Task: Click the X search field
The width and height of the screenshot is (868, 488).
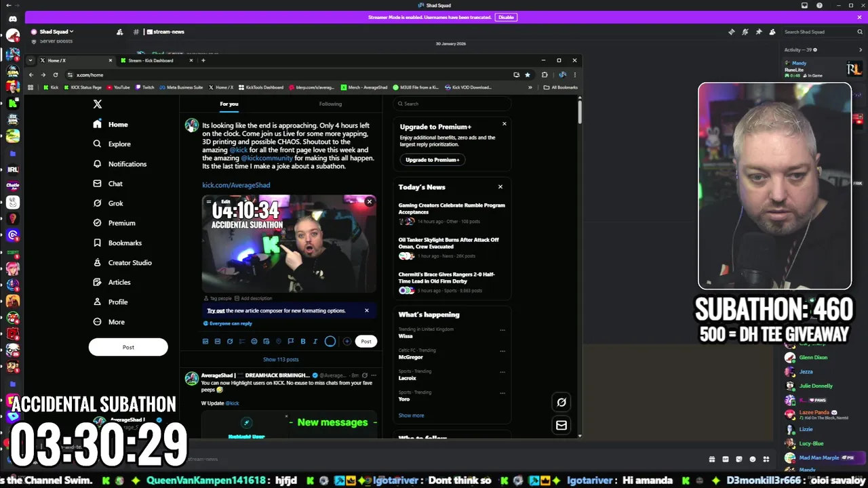Action: click(x=452, y=104)
